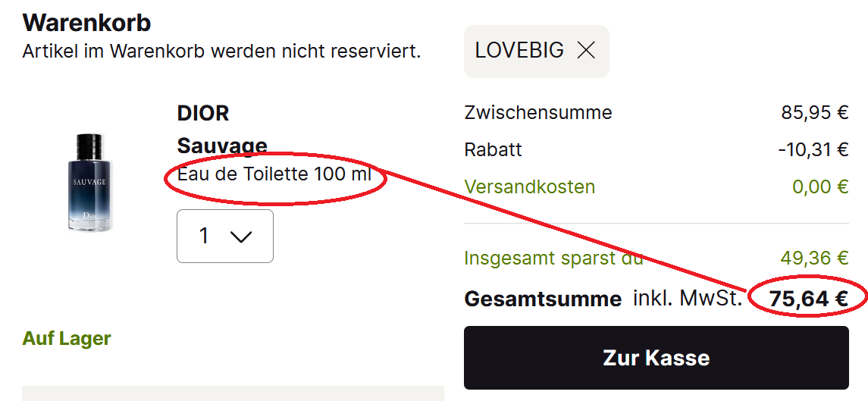Click the cart reservation notice text
This screenshot has width=868, height=401.
pos(222,51)
